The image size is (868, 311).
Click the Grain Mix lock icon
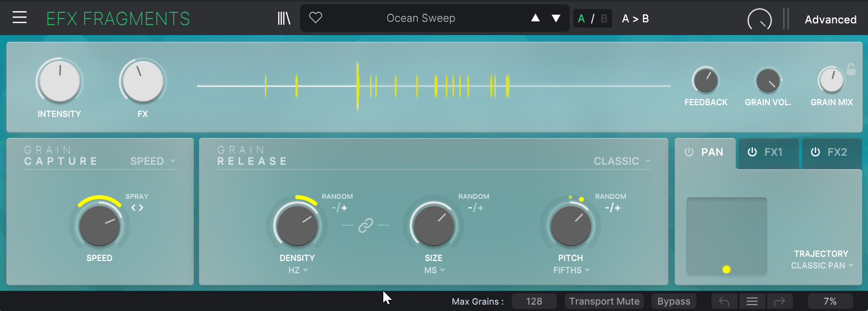click(x=851, y=69)
